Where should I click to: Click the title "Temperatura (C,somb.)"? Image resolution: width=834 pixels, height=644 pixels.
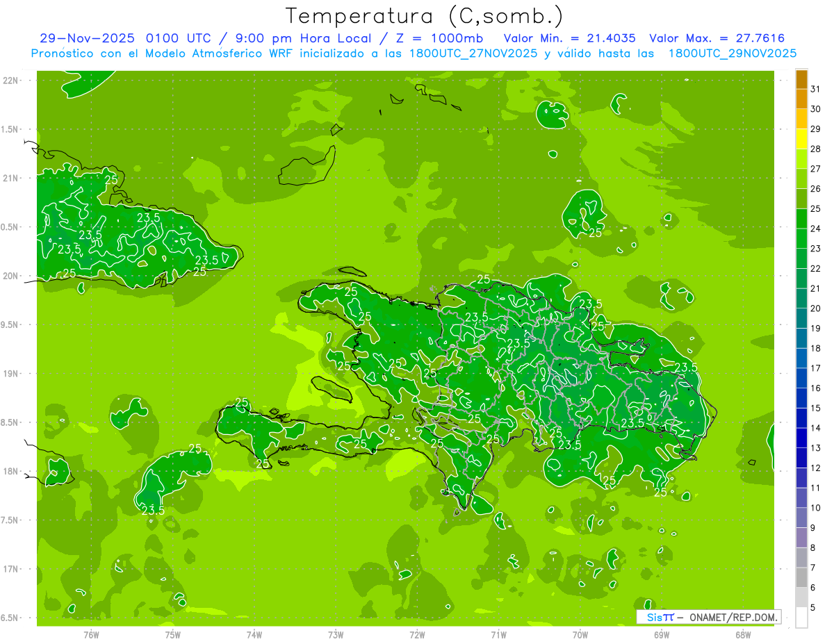[425, 17]
